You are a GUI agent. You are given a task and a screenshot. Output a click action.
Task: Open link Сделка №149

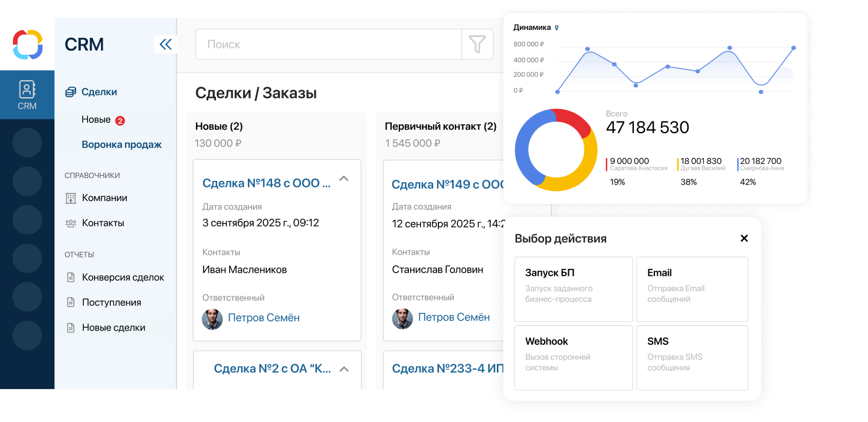pos(449,184)
